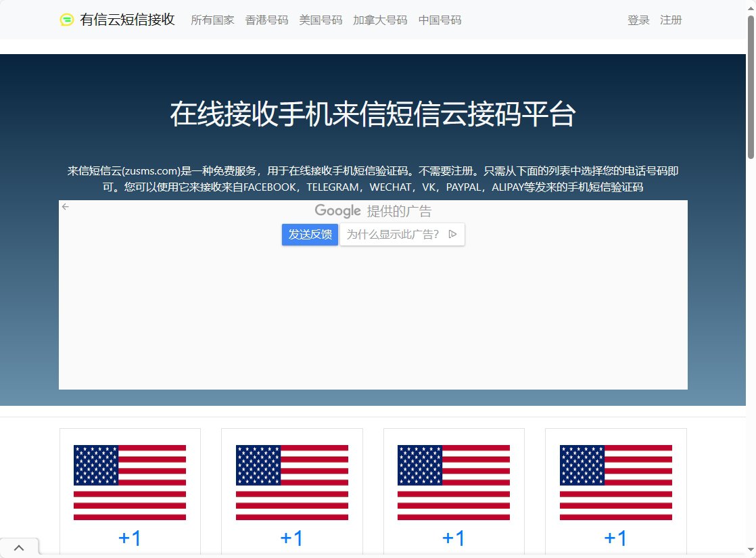This screenshot has width=756, height=558.
Task: Click the vertical scrollbar thumb
Action: click(751, 87)
